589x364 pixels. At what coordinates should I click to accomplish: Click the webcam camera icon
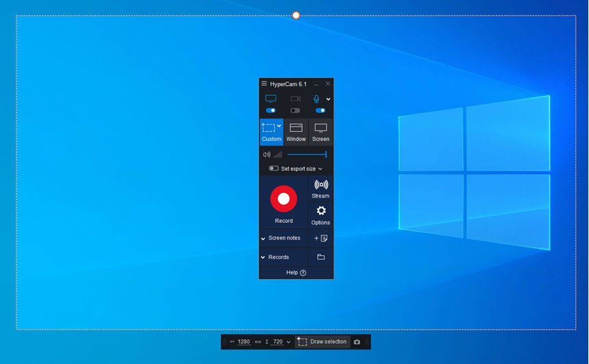click(x=296, y=99)
